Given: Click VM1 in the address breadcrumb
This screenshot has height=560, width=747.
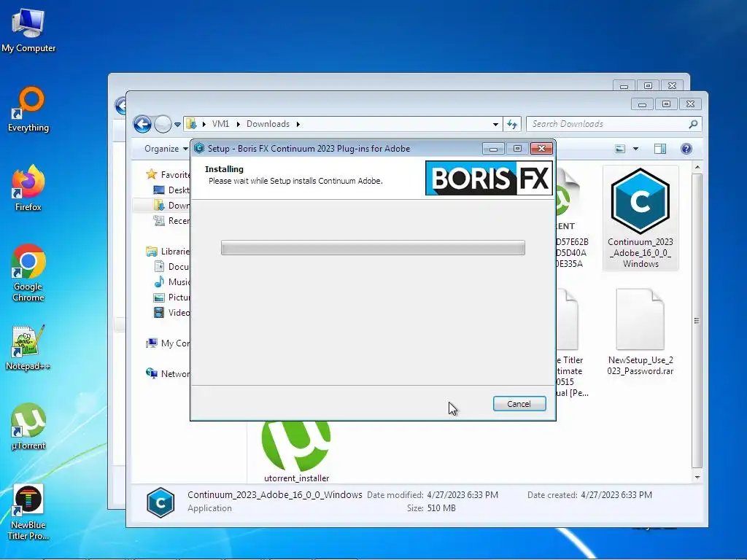Looking at the screenshot, I should point(220,124).
